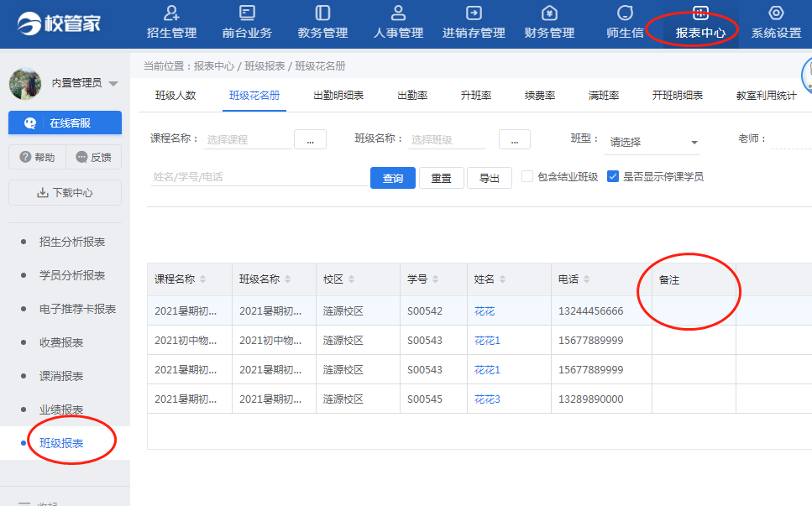
Task: Focus 选择课程 input field
Action: (248, 139)
